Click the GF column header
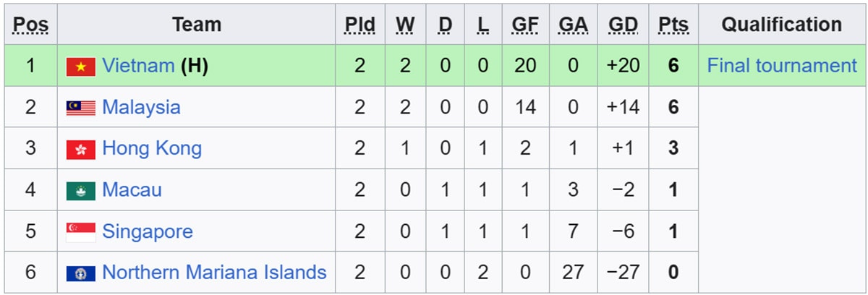Viewport: 868px width, 295px height. (x=525, y=25)
